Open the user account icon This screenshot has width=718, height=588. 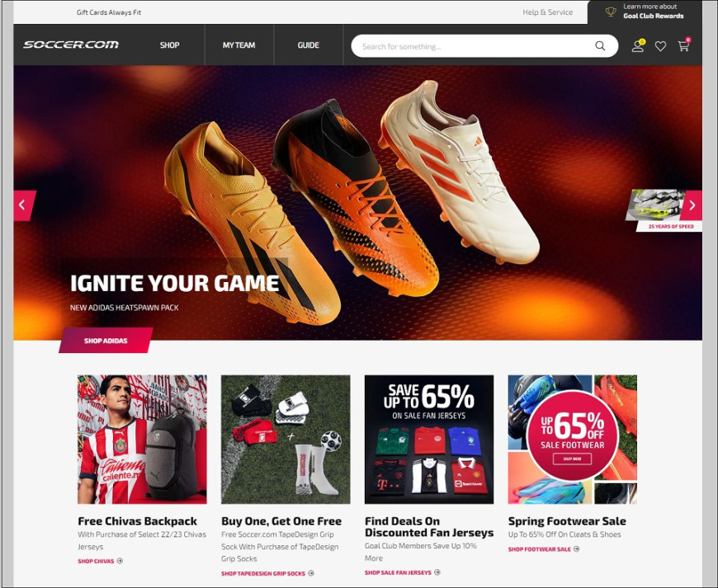click(x=638, y=45)
